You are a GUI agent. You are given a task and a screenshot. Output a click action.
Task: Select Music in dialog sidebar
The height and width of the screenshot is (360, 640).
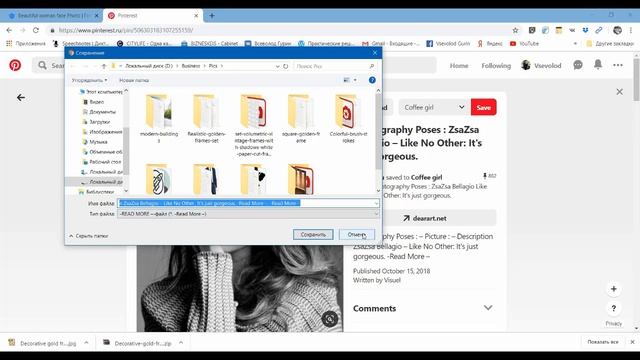point(98,142)
